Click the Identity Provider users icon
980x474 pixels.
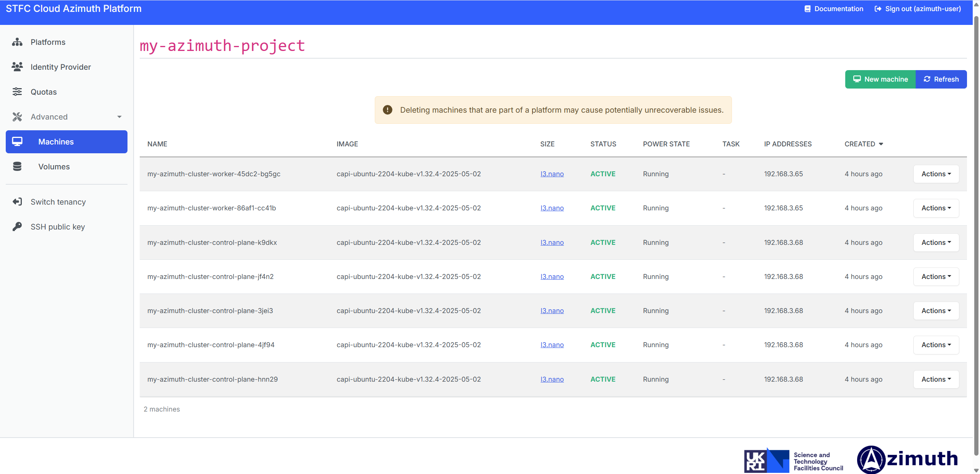[x=17, y=67]
